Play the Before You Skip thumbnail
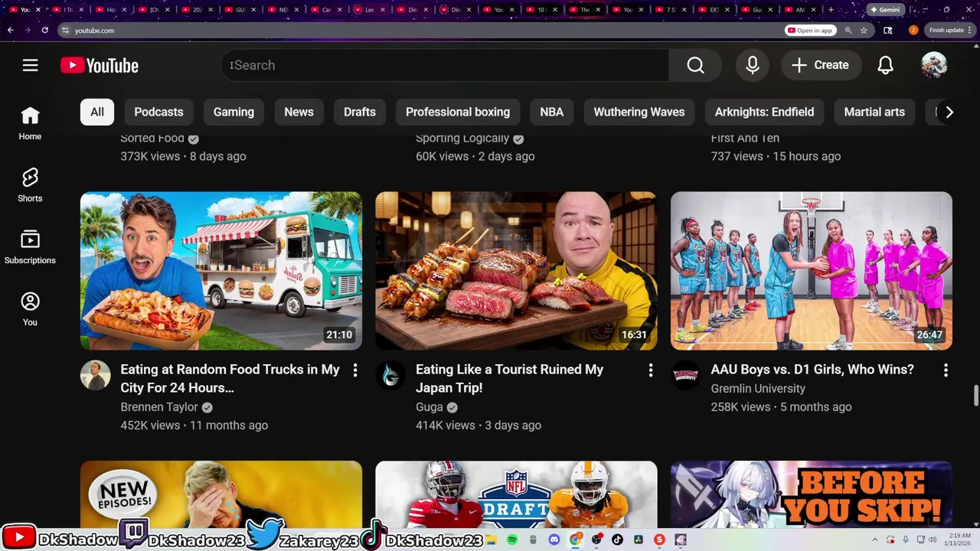Viewport: 980px width, 551px height. [x=812, y=494]
